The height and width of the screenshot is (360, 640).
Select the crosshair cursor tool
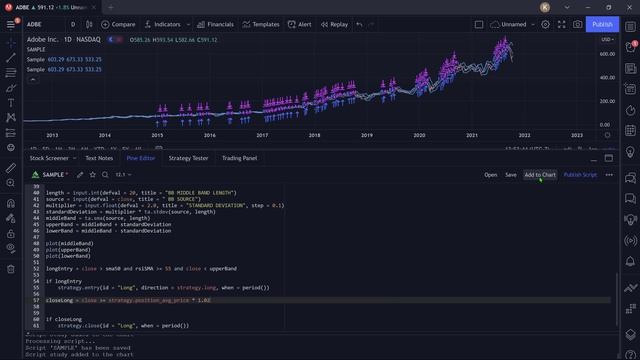pyautogui.click(x=11, y=42)
